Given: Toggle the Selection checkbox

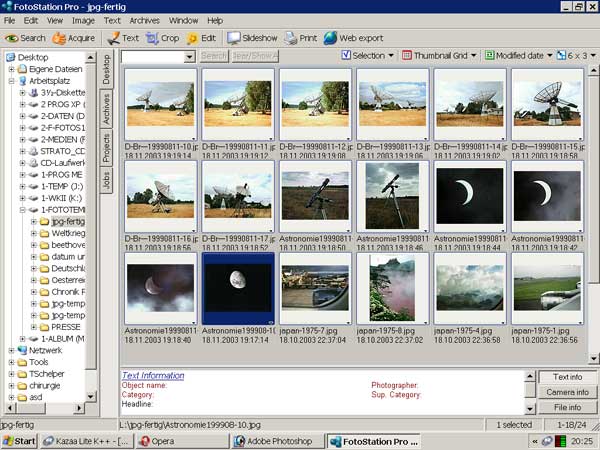Looking at the screenshot, I should coord(346,56).
